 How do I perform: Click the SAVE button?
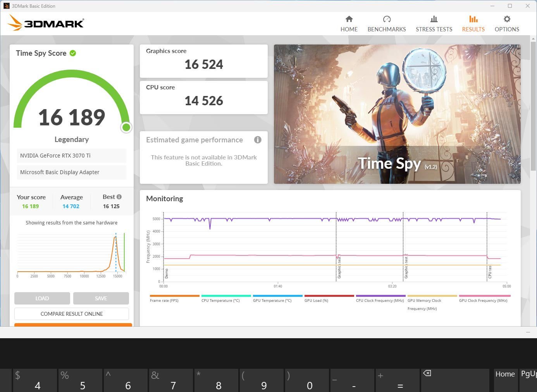(101, 298)
